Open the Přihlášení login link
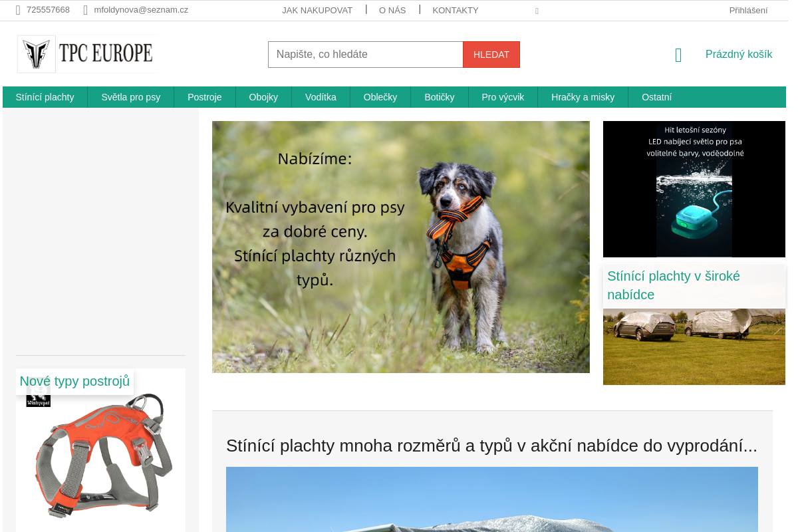 point(748,10)
